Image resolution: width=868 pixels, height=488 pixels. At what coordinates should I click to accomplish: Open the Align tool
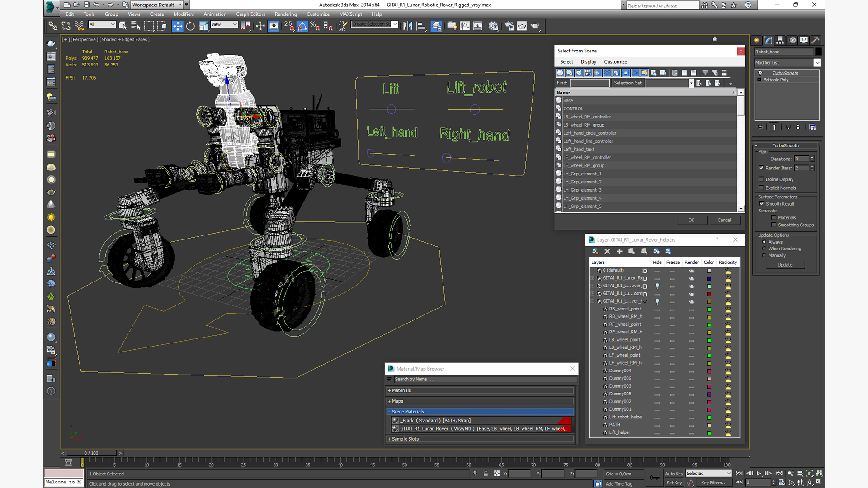[x=421, y=26]
